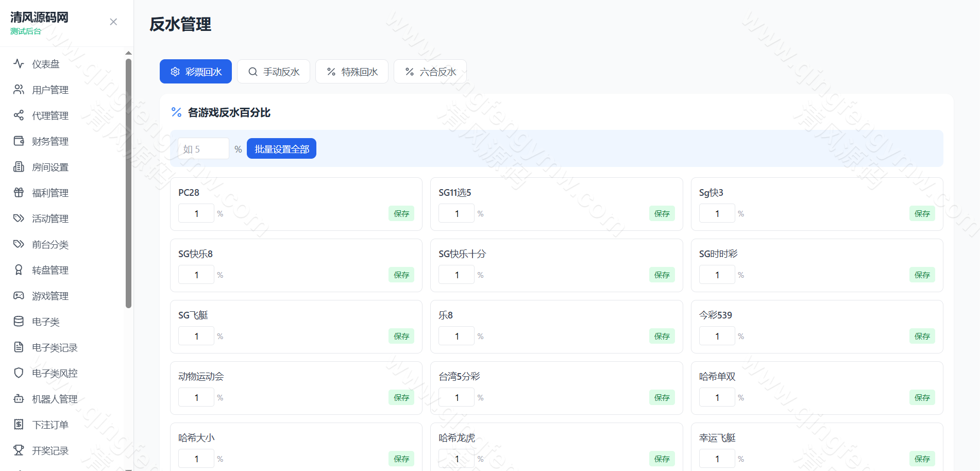Viewport: 980px width, 471px height.
Task: Focus the batch percentage input field
Action: (x=204, y=149)
